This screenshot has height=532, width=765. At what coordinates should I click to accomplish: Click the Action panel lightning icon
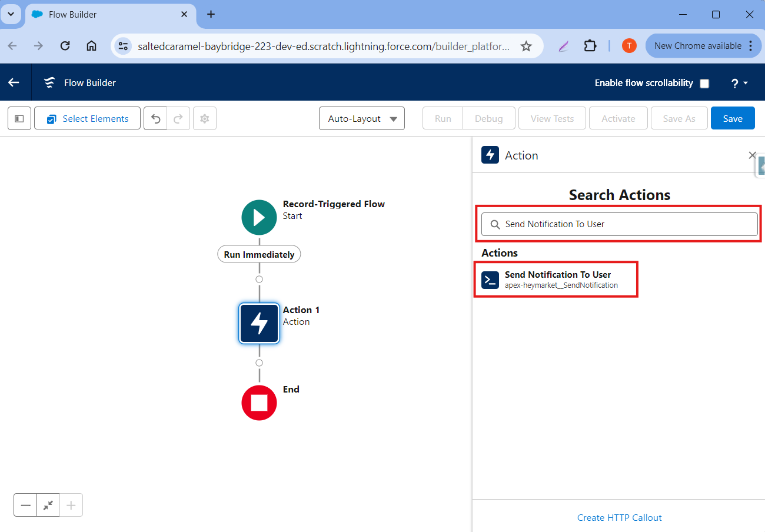coord(490,155)
